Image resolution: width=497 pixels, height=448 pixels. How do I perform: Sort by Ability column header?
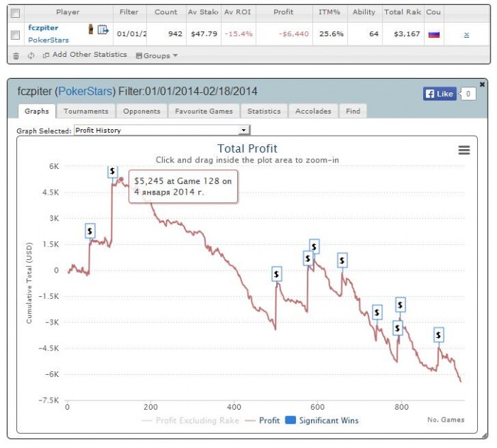coord(364,12)
